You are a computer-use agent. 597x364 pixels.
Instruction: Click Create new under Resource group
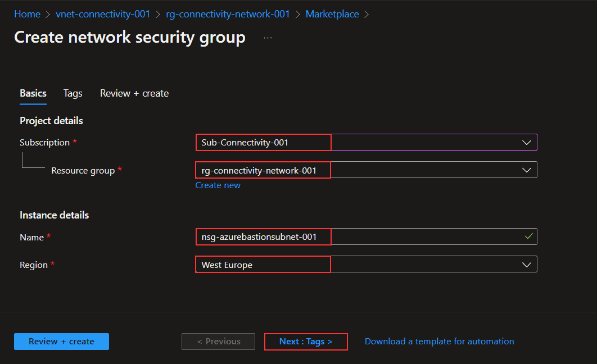coord(218,185)
